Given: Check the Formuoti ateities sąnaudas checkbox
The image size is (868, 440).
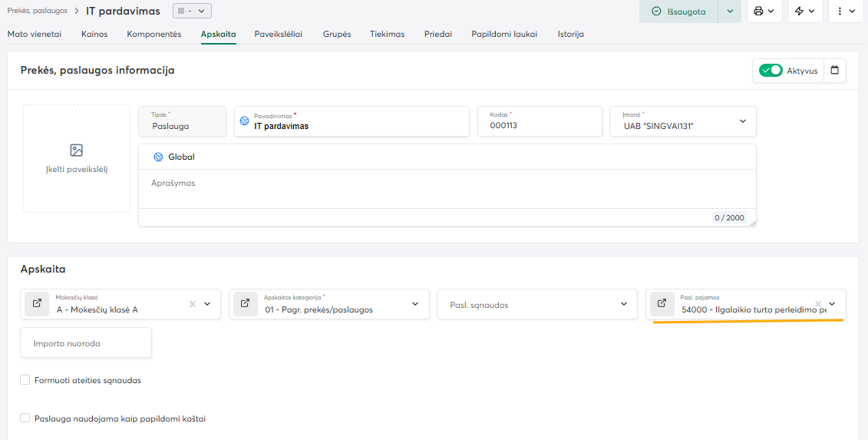Looking at the screenshot, I should (x=25, y=380).
